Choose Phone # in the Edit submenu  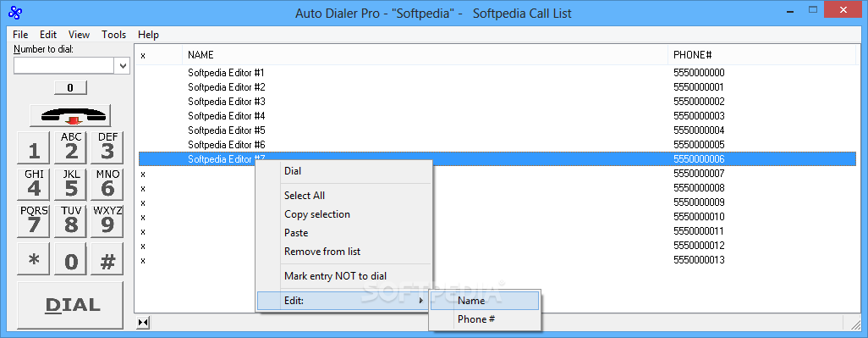coord(485,319)
